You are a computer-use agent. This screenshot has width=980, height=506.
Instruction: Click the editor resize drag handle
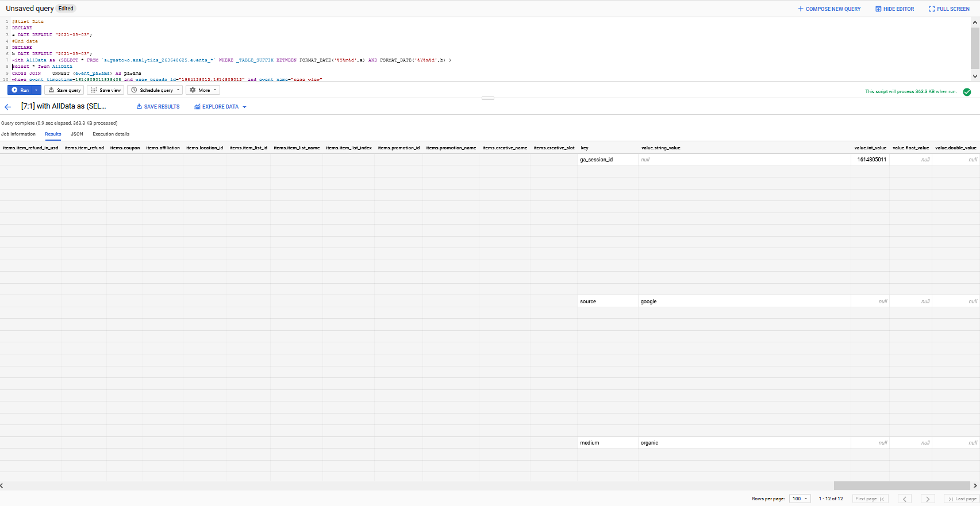click(x=488, y=98)
